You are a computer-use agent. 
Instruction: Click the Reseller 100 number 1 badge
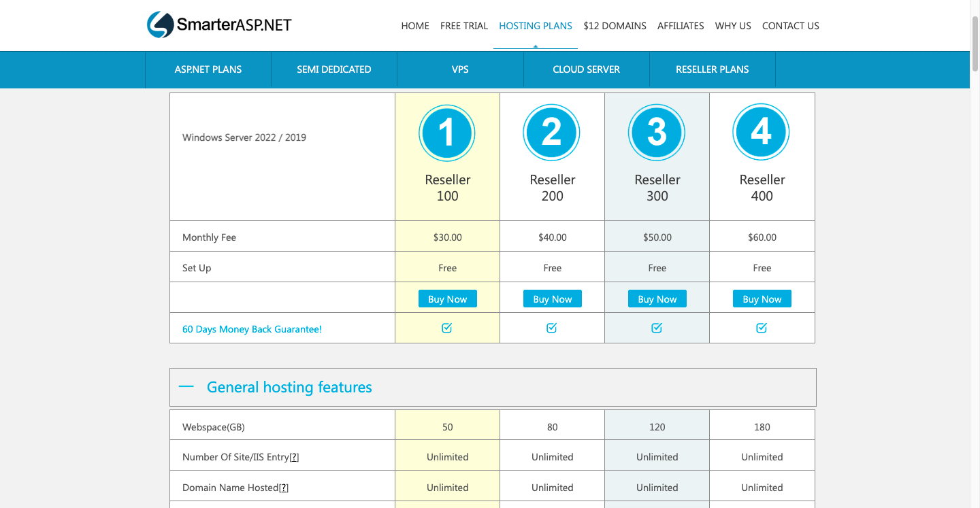click(447, 133)
